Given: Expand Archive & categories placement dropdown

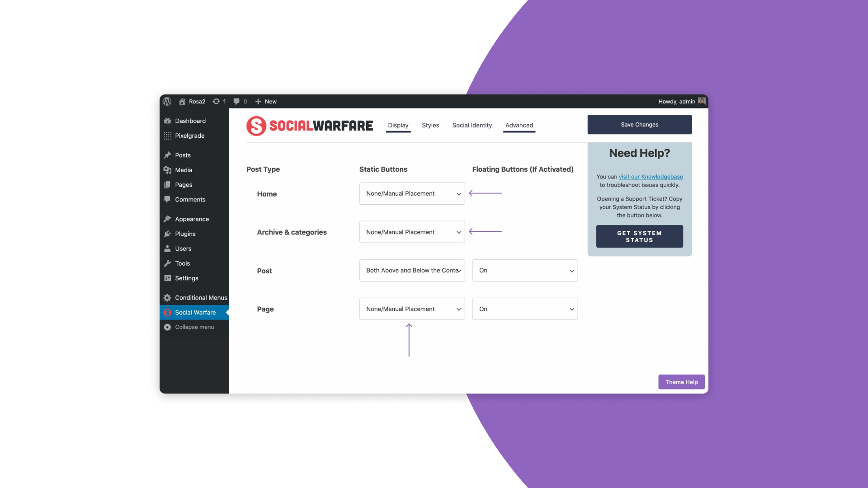Looking at the screenshot, I should tap(412, 232).
